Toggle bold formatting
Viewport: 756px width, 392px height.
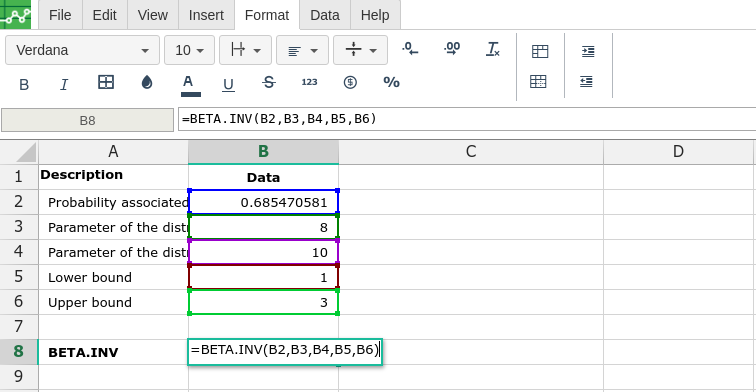coord(24,84)
